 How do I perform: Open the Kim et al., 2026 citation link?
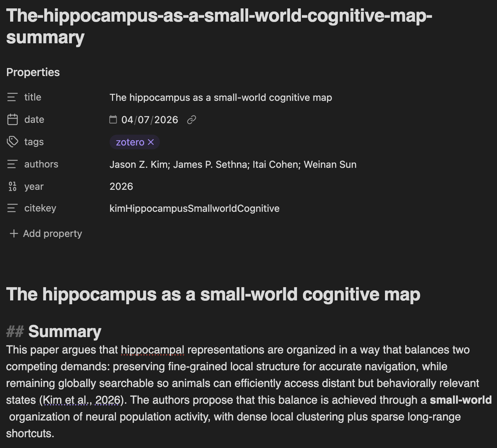click(x=82, y=400)
